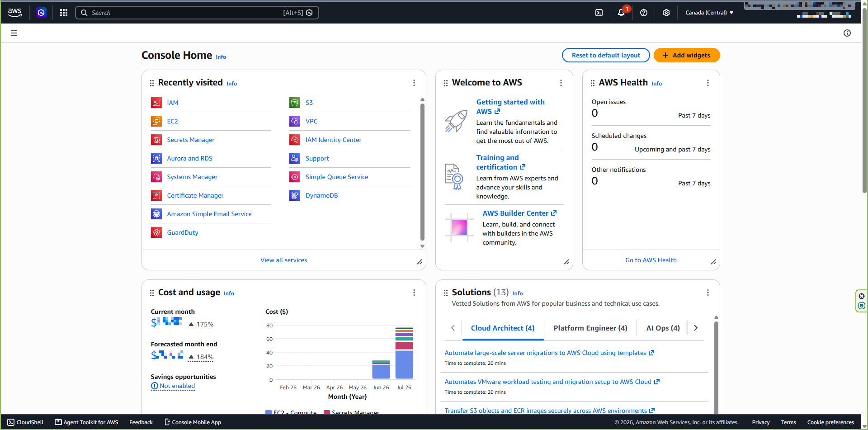The image size is (868, 430).
Task: Click the Amazon Q icon in top bar
Action: click(x=41, y=13)
